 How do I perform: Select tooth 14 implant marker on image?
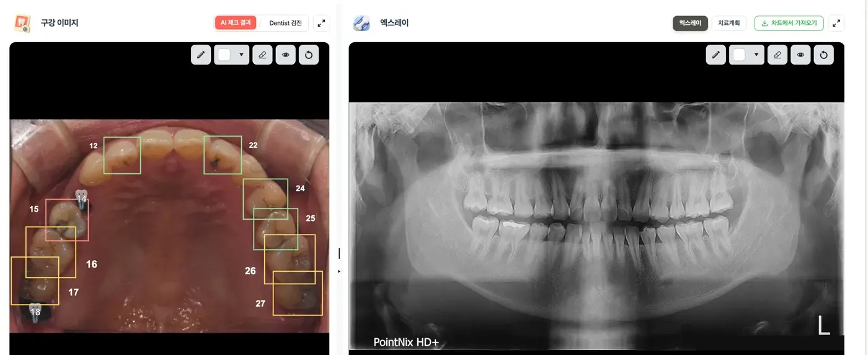[x=81, y=197]
